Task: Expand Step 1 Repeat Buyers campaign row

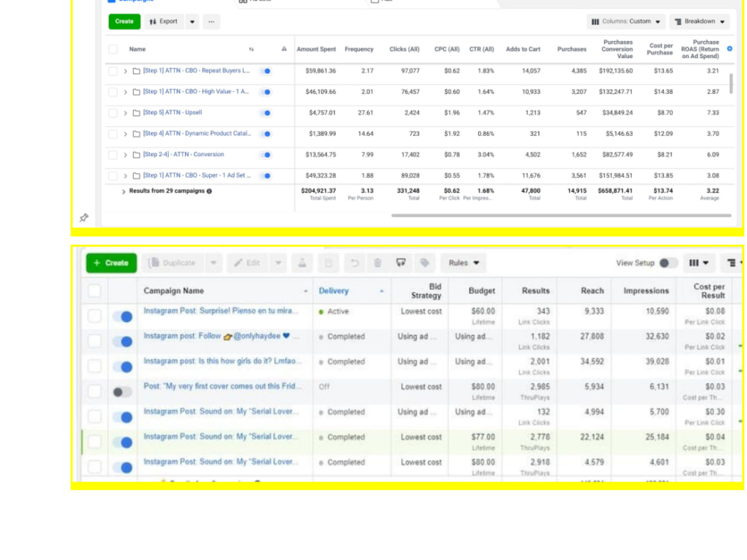Action: (x=125, y=71)
